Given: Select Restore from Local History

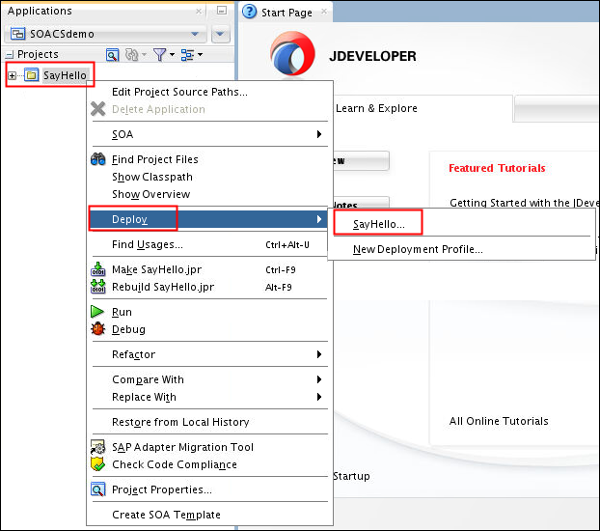Looking at the screenshot, I should coord(210,422).
